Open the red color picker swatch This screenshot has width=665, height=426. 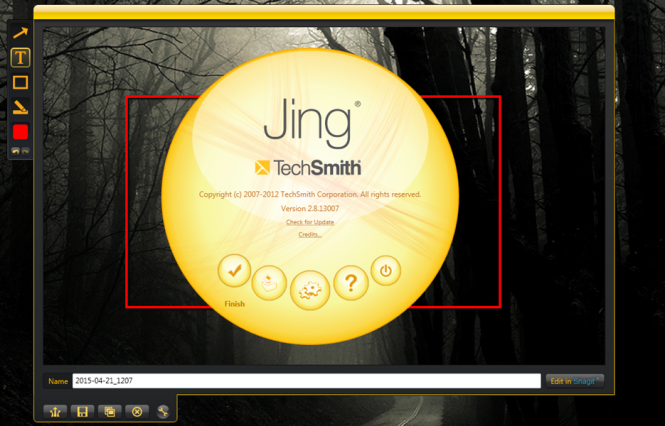tap(20, 132)
